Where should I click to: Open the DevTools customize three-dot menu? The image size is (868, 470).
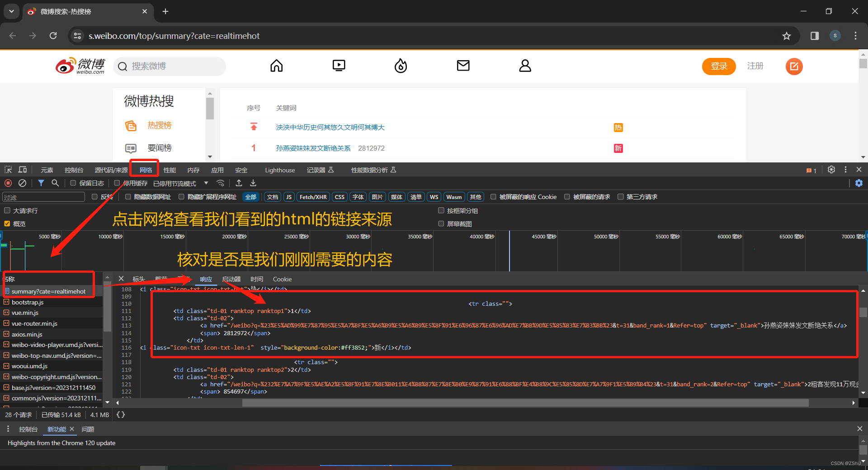pyautogui.click(x=845, y=170)
